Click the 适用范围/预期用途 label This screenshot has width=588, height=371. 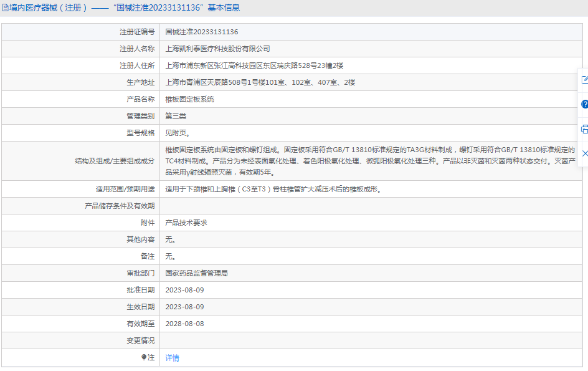point(125,190)
